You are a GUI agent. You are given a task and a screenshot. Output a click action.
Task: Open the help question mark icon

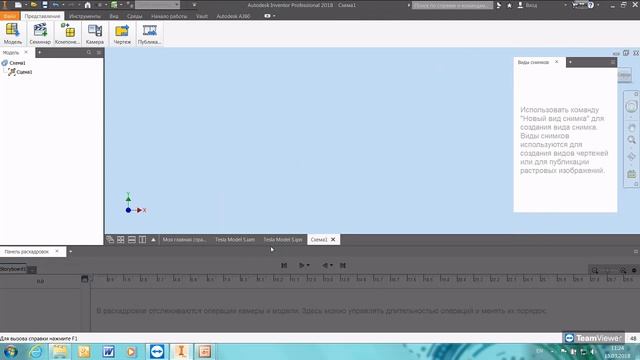(x=591, y=5)
